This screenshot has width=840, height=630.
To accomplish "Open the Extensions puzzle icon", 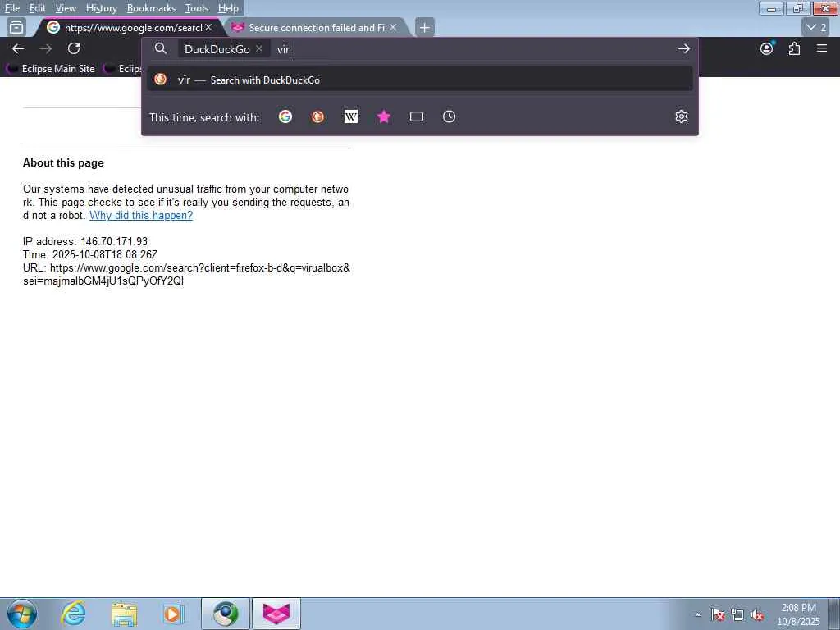I will coord(794,48).
